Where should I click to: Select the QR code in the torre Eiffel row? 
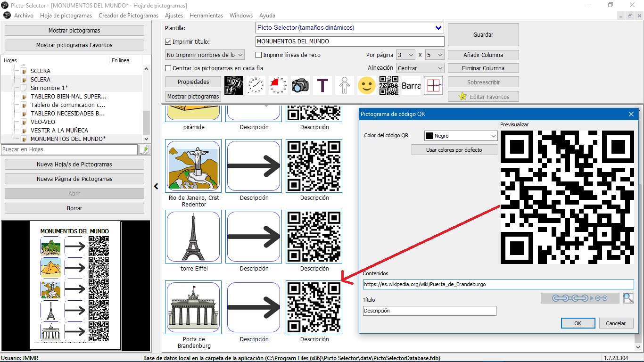click(x=314, y=237)
